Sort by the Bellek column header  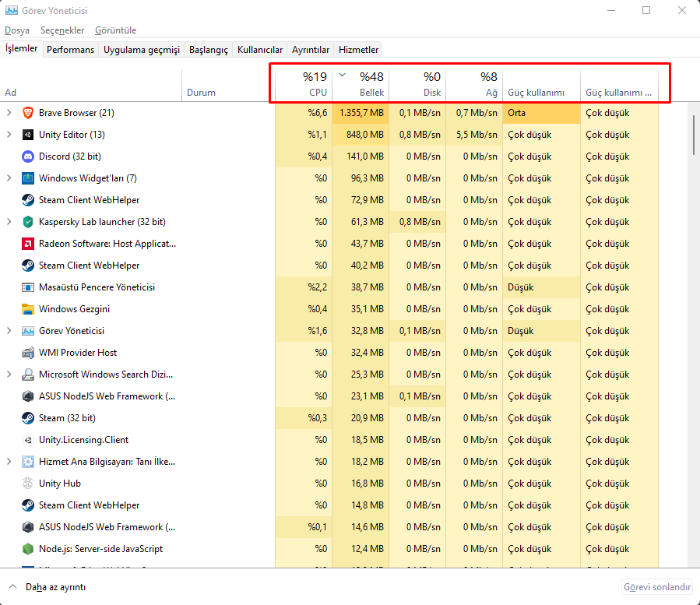[361, 84]
